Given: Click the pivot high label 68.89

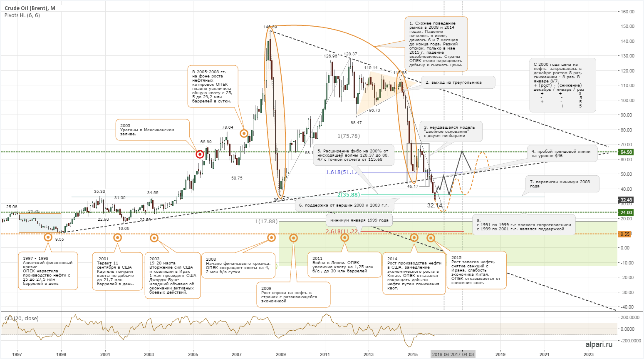Looking at the screenshot, I should [x=206, y=142].
